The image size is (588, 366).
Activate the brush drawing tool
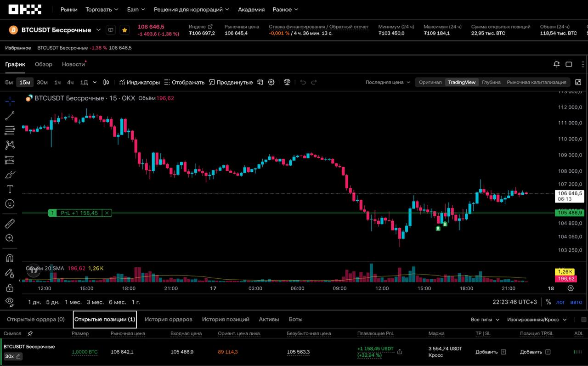(x=10, y=175)
